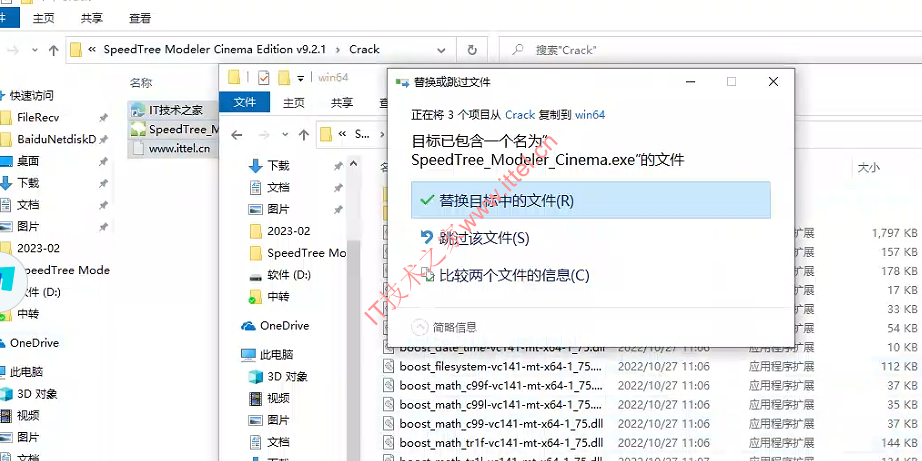Select 此电脑 in win64 window sidebar
Screen dimensions: 922x461
(276, 355)
